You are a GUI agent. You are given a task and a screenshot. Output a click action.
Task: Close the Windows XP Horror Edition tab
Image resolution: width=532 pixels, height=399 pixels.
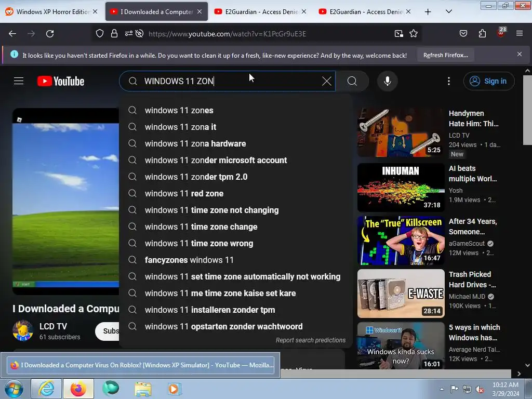pyautogui.click(x=95, y=11)
